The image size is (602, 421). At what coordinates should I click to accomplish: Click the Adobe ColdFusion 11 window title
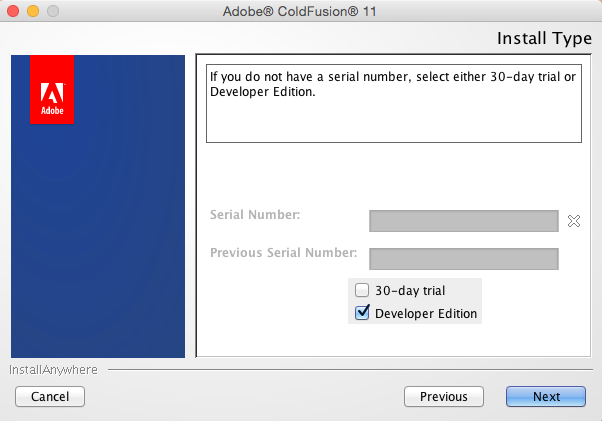(x=300, y=11)
